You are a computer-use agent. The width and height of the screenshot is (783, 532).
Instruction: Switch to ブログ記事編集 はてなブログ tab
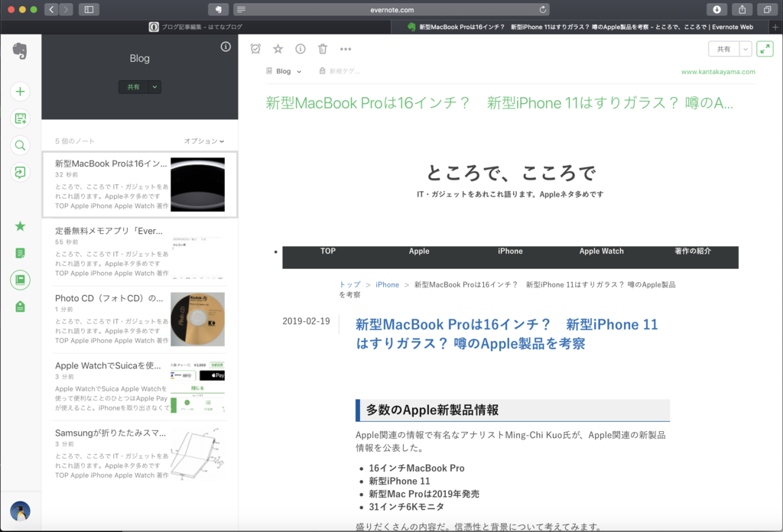(x=196, y=27)
